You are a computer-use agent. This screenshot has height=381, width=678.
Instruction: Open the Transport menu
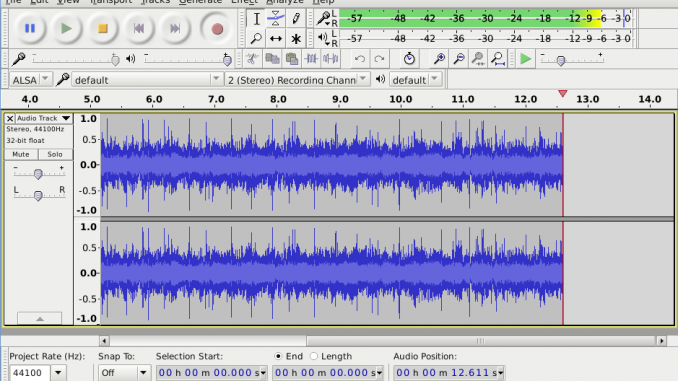tap(111, 2)
